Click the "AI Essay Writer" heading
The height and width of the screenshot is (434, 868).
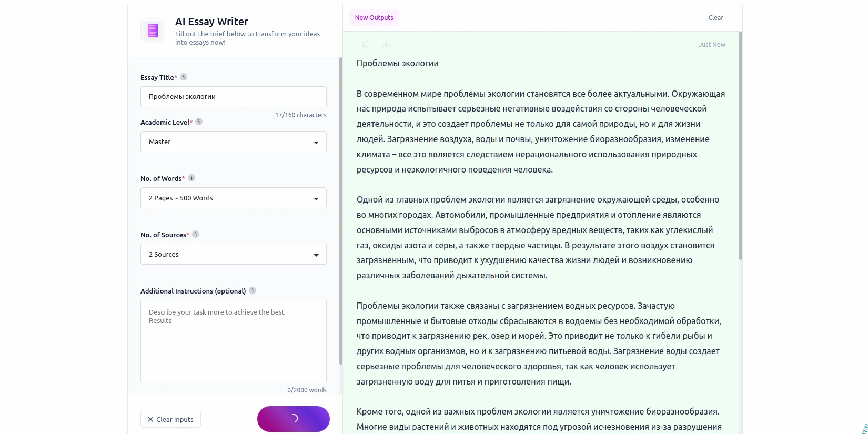tap(211, 22)
